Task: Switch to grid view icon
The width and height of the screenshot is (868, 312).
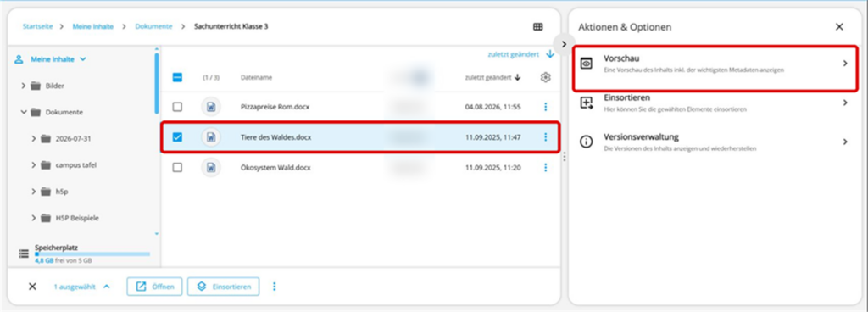Action: click(x=537, y=26)
